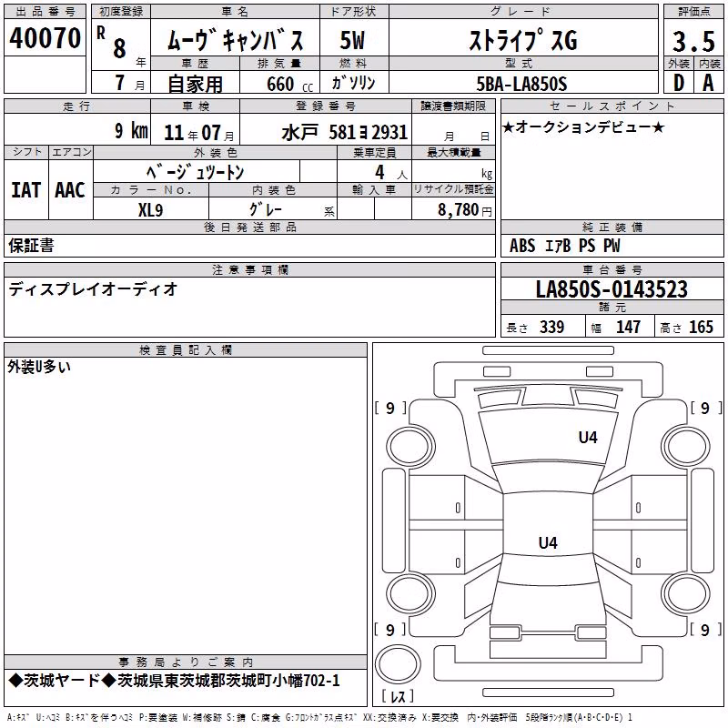Click the first registration year 8
728x728 pixels.
pyautogui.click(x=119, y=48)
